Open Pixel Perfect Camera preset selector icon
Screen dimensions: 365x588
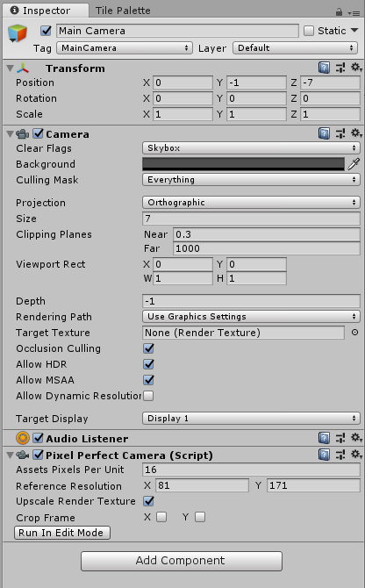pyautogui.click(x=340, y=455)
